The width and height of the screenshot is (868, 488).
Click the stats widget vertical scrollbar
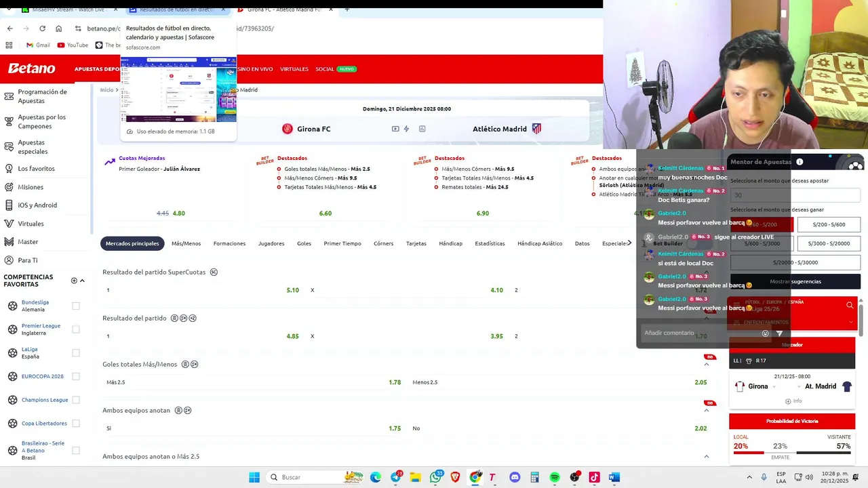pos(861,322)
